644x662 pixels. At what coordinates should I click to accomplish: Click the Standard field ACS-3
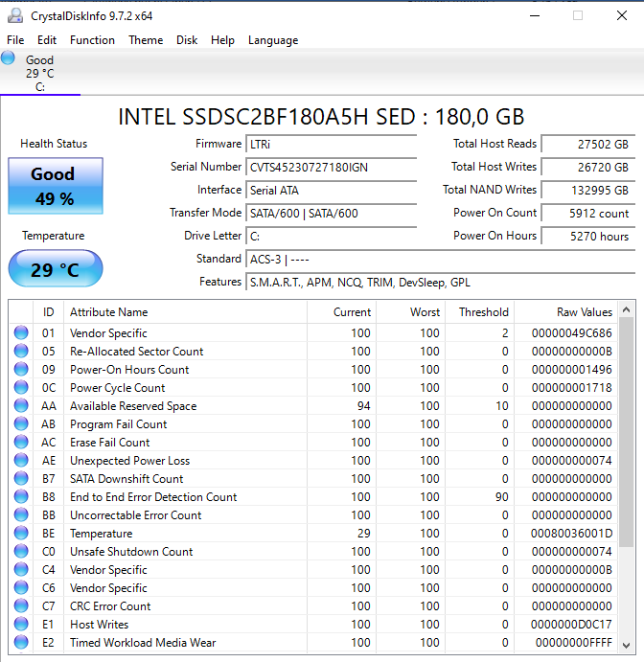[441, 260]
